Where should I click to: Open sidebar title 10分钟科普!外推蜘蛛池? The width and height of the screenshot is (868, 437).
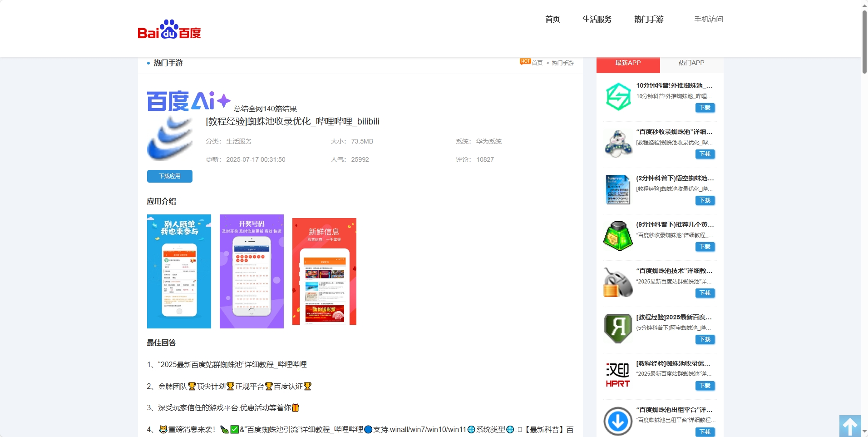[674, 85]
